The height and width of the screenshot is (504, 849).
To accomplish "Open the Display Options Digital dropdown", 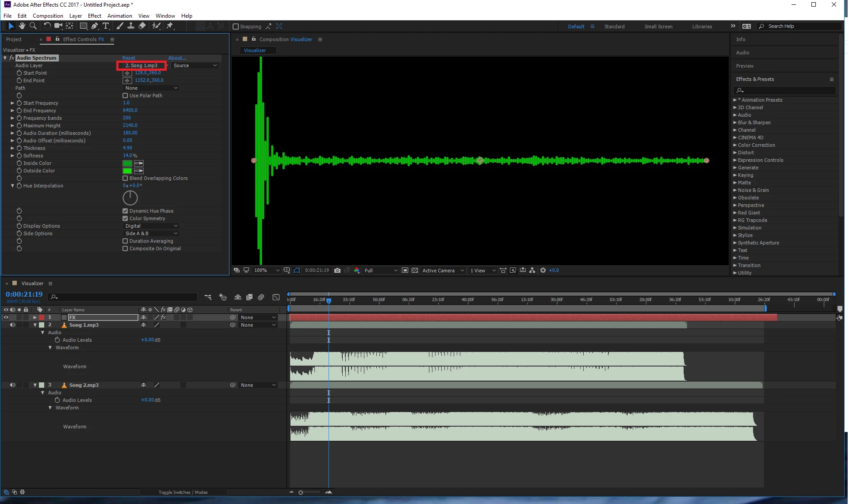I will click(151, 226).
